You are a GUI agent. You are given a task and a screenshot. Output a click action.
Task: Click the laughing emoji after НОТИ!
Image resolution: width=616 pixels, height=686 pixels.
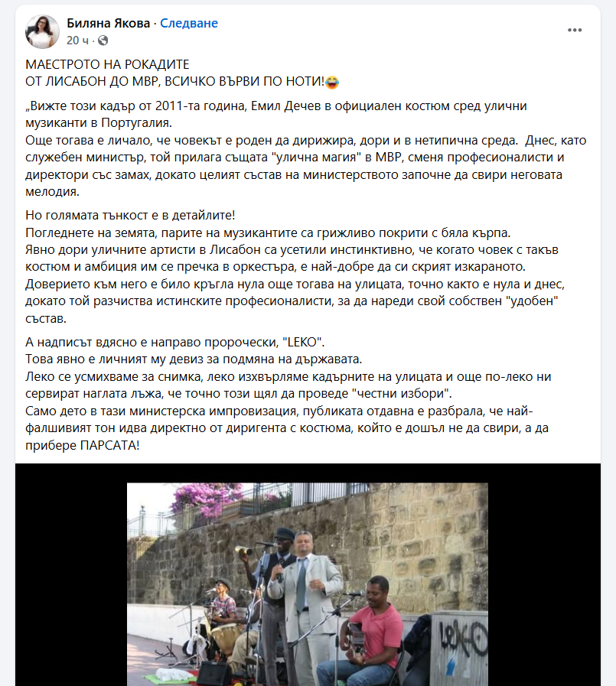click(x=332, y=82)
